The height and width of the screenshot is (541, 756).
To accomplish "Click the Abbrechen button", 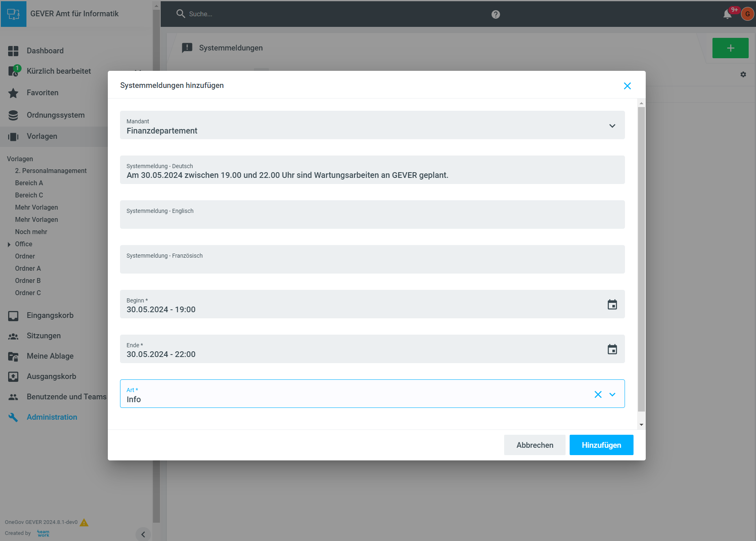I will tap(534, 445).
